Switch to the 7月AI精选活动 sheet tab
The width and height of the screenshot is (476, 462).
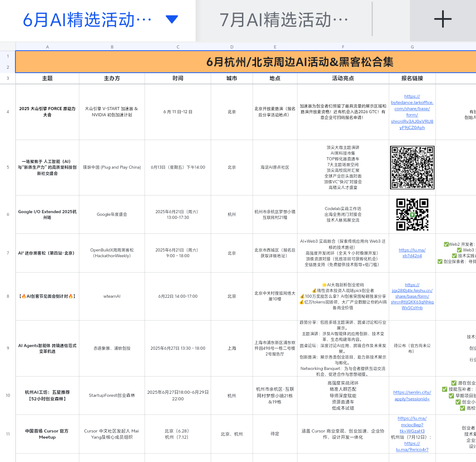point(283,20)
